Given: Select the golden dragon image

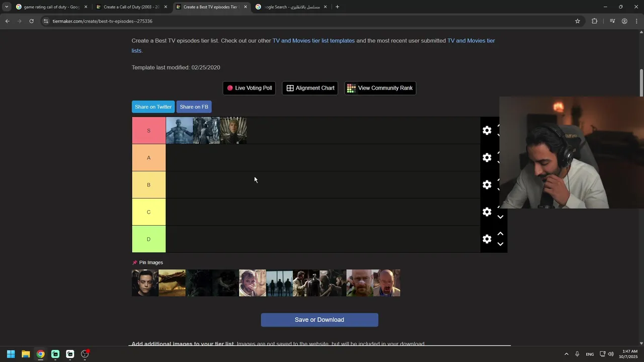Looking at the screenshot, I should click(172, 283).
